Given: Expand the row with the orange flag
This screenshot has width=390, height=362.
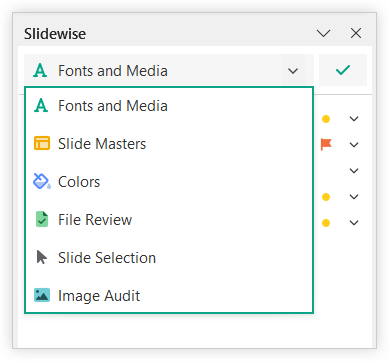Looking at the screenshot, I should [354, 145].
